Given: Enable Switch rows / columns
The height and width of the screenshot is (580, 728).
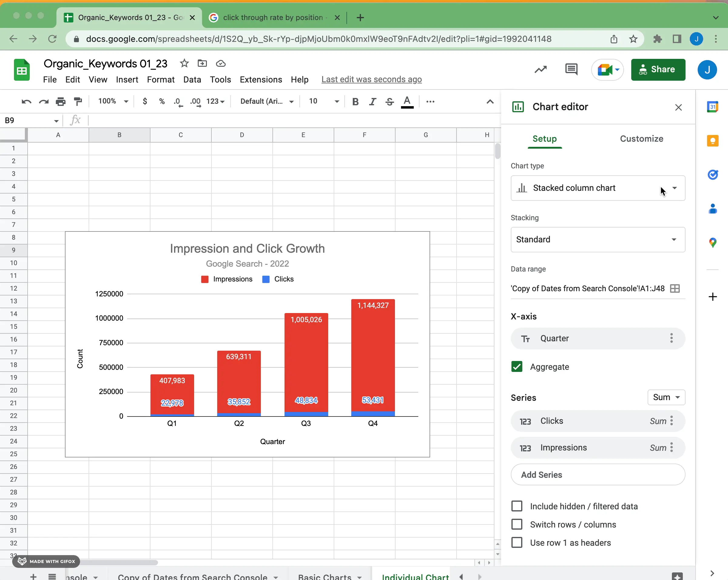Looking at the screenshot, I should point(517,524).
